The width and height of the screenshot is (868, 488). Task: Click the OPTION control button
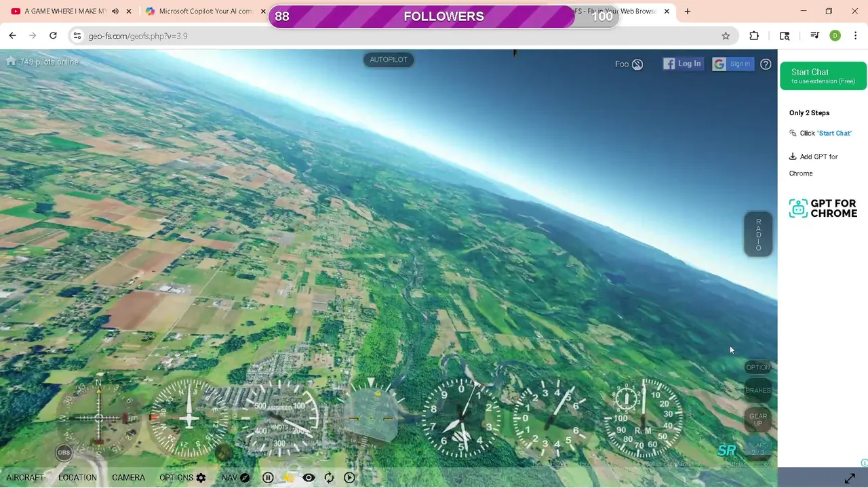click(758, 367)
